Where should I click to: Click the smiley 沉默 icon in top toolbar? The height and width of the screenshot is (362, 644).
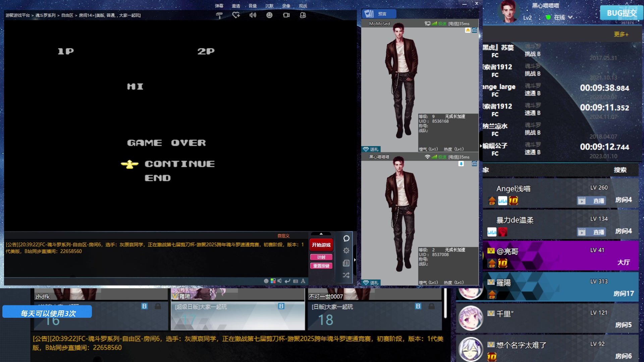tap(269, 15)
